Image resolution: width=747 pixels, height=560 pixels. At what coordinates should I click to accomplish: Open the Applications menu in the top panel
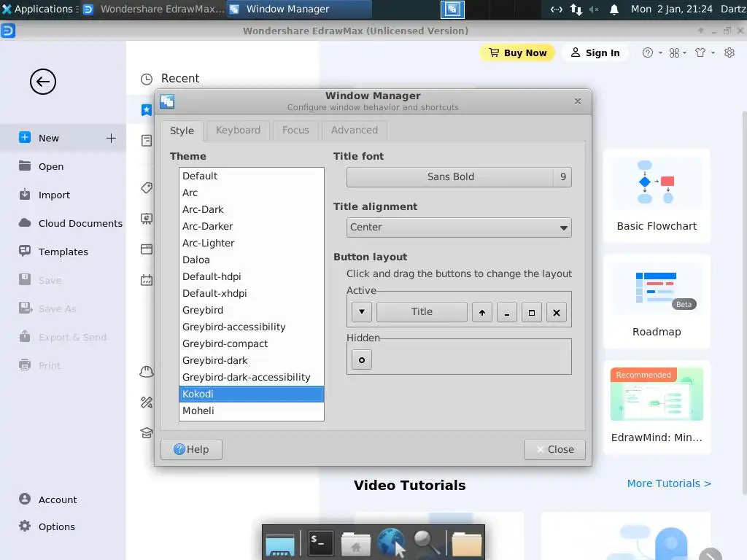(39, 9)
